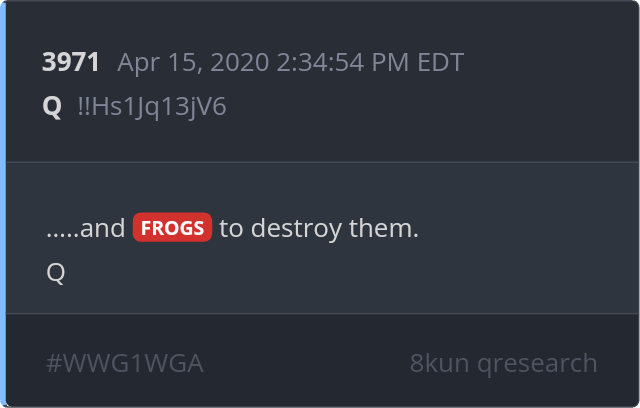The image size is (640, 408).
Task: Select the !!Hs1Jq13jV6 tripcode
Action: point(152,107)
